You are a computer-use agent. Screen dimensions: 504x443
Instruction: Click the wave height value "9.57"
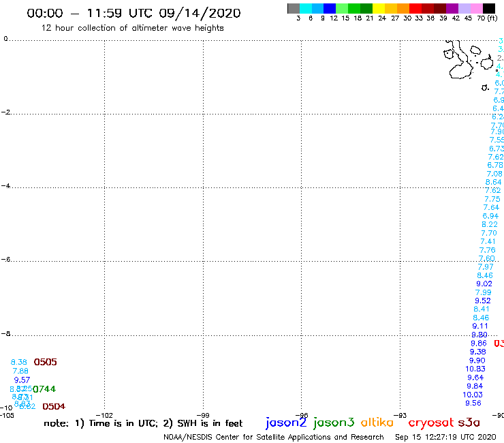22,380
